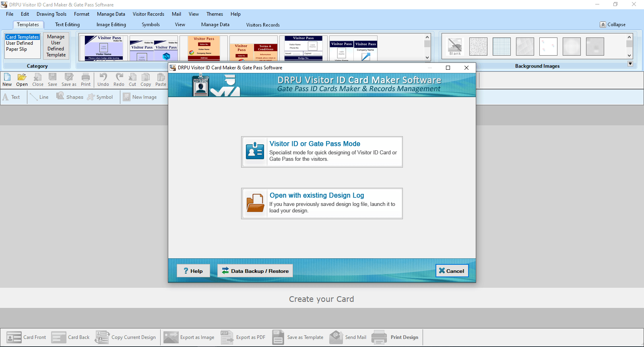Screen dimensions: 644x347
Task: Switch to the Text Editing tab
Action: coord(67,25)
